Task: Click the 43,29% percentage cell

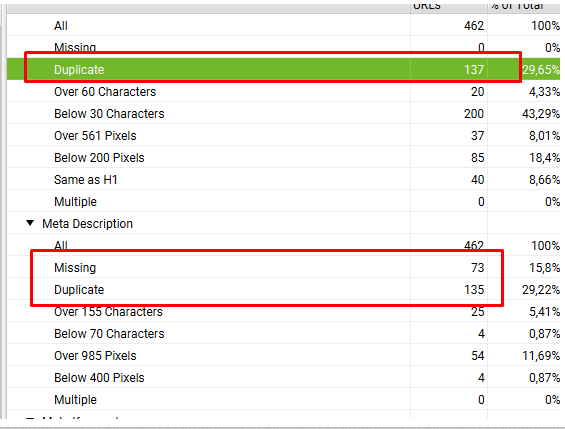Action: coord(524,113)
